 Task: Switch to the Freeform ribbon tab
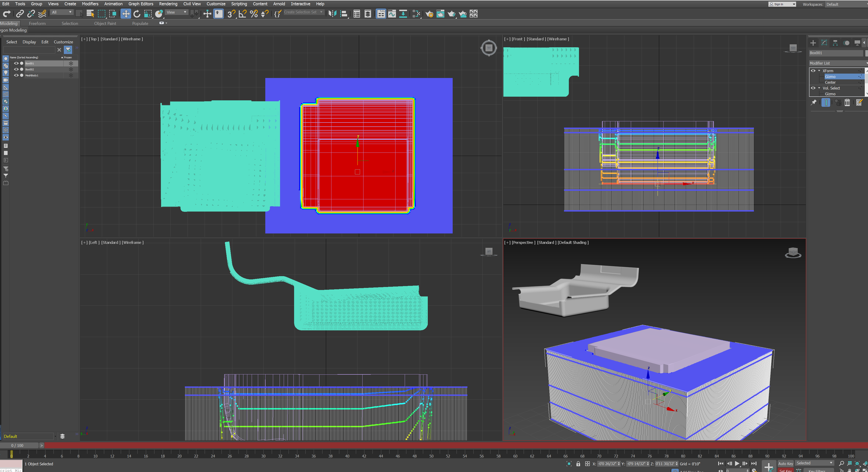click(x=37, y=23)
